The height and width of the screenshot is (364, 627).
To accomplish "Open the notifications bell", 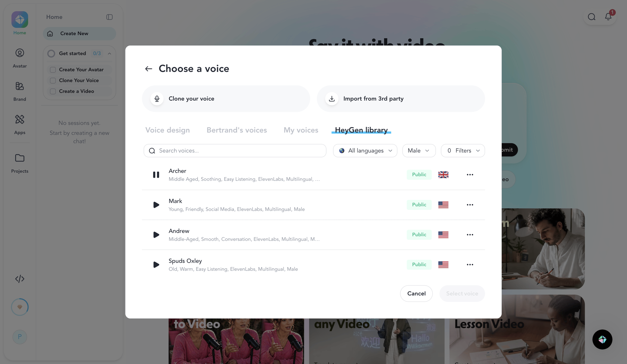I will [x=608, y=17].
